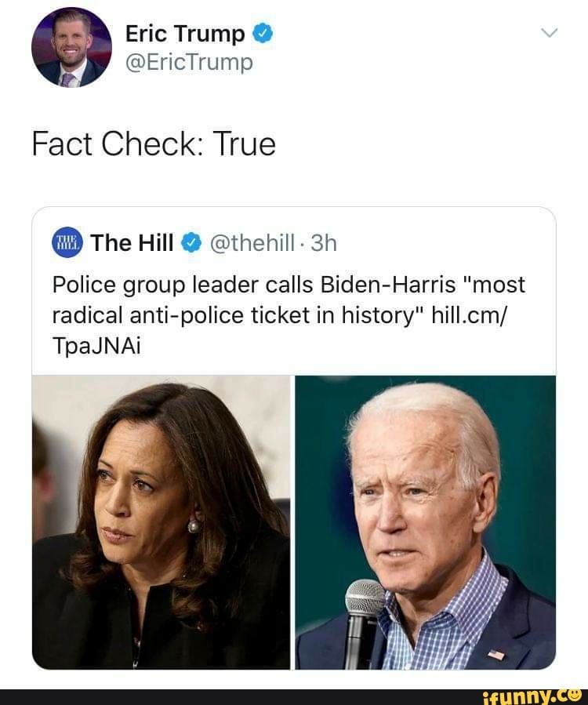Click Eric Trump's profile picture

coord(71,47)
